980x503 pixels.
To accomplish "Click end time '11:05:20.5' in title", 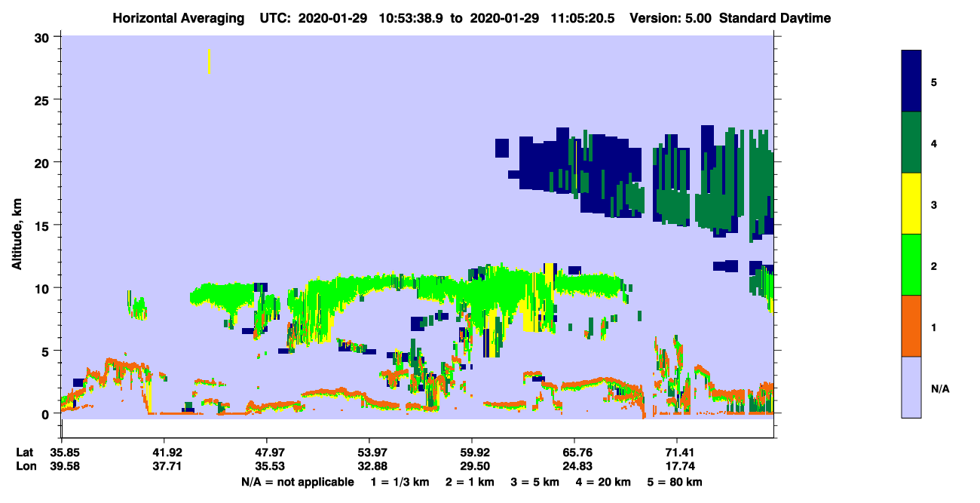I will point(584,18).
